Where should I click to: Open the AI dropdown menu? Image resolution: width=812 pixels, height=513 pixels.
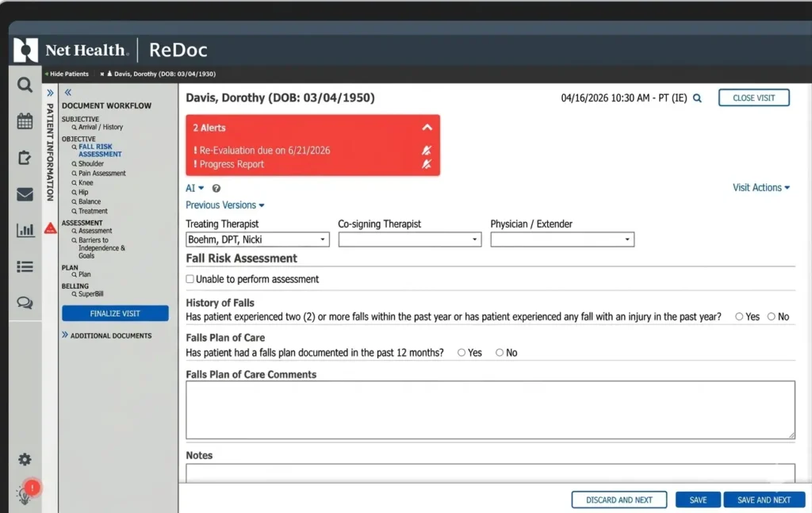tap(195, 188)
